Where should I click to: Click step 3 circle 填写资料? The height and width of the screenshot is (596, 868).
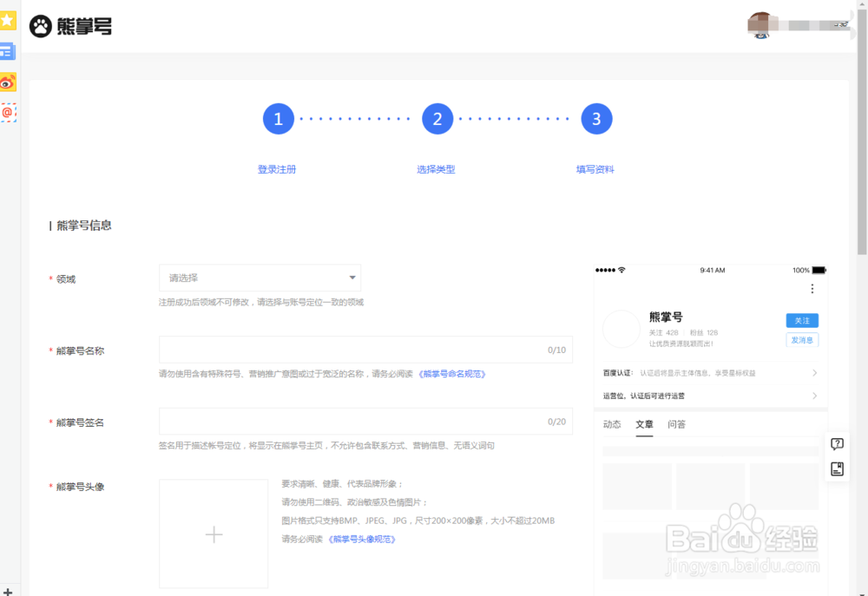coord(596,119)
